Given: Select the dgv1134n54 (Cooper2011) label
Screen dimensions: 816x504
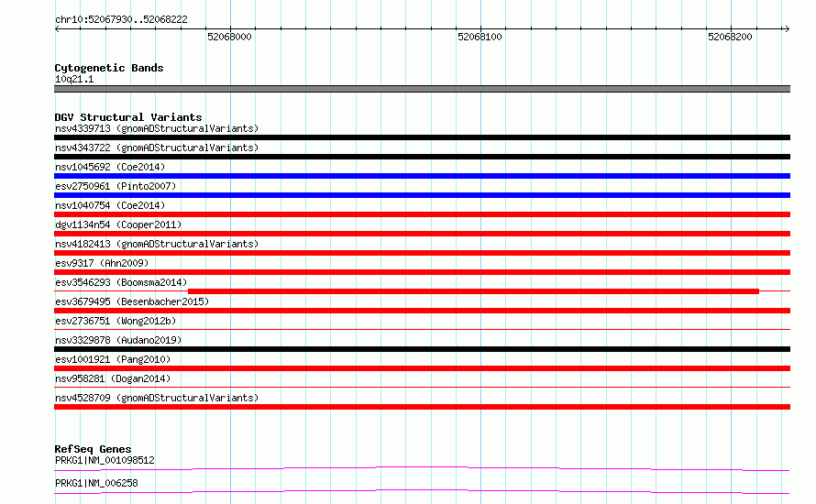Looking at the screenshot, I should pyautogui.click(x=118, y=225).
